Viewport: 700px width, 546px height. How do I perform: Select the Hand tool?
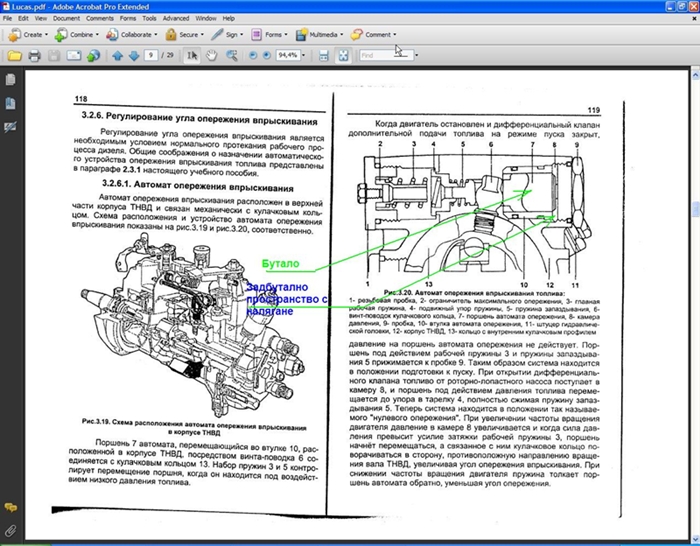coord(212,56)
